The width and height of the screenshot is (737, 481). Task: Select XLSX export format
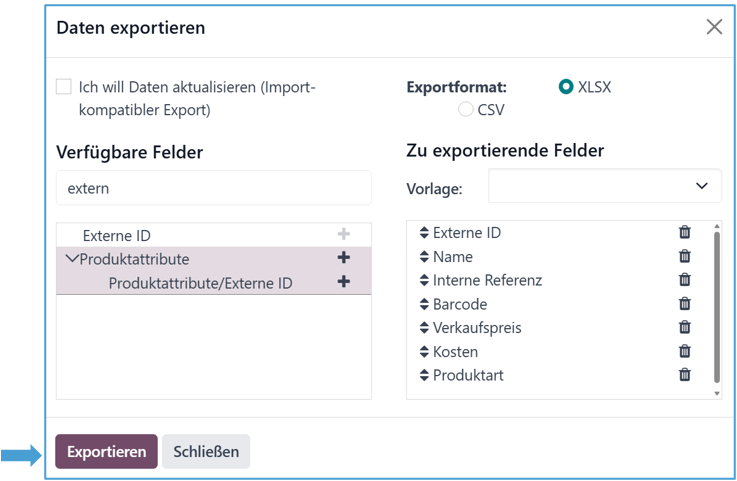(566, 87)
